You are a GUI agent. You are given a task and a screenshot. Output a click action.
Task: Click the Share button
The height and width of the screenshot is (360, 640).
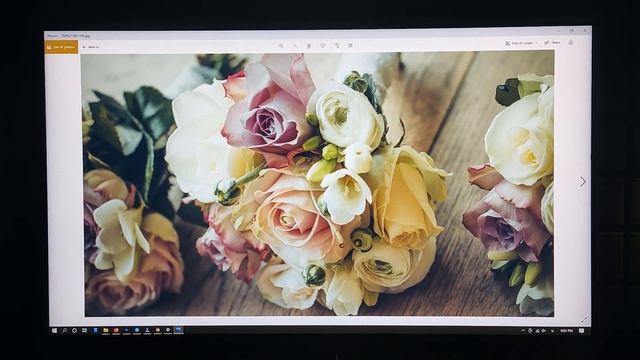point(552,42)
